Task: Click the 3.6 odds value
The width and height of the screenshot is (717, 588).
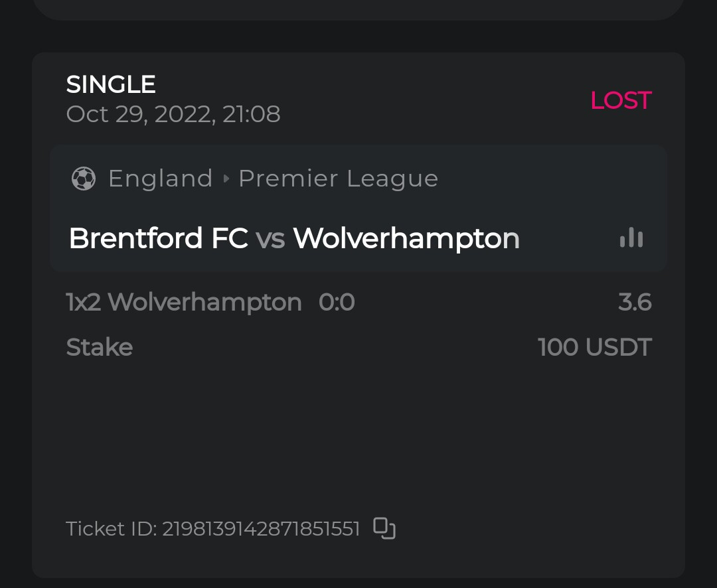Action: click(x=635, y=303)
